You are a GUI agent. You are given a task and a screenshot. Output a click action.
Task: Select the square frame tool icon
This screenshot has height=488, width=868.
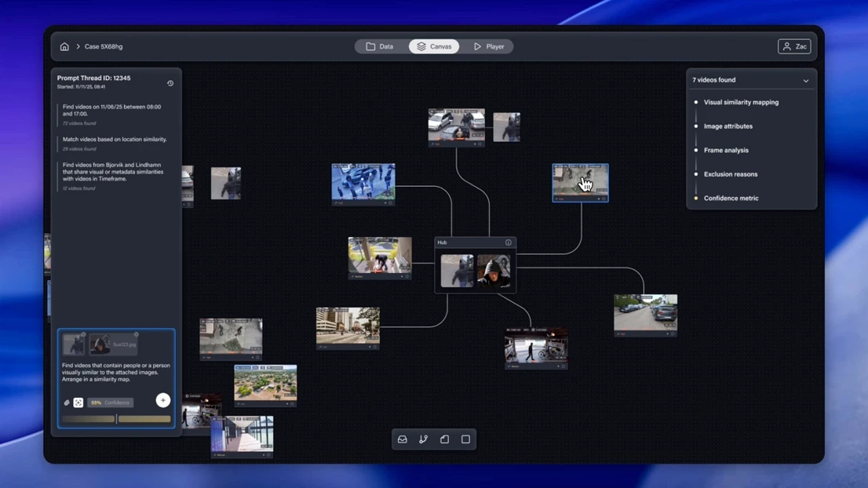(x=466, y=439)
